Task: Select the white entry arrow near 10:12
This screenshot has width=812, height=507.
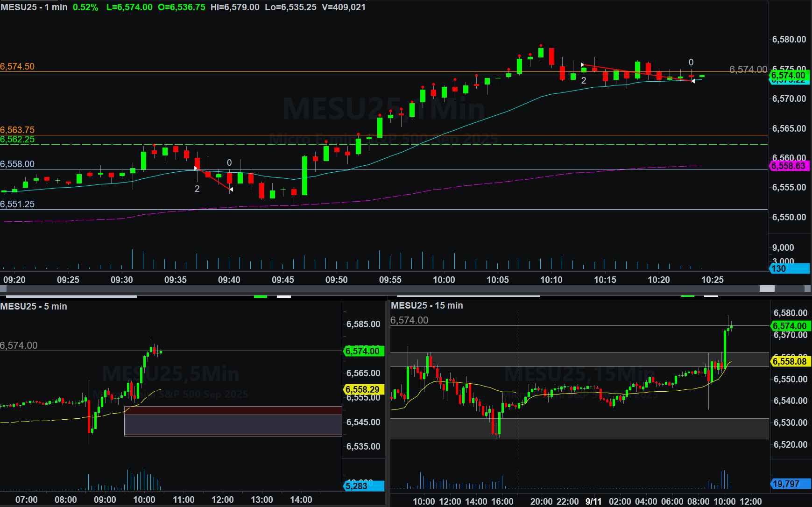Action: pyautogui.click(x=582, y=64)
